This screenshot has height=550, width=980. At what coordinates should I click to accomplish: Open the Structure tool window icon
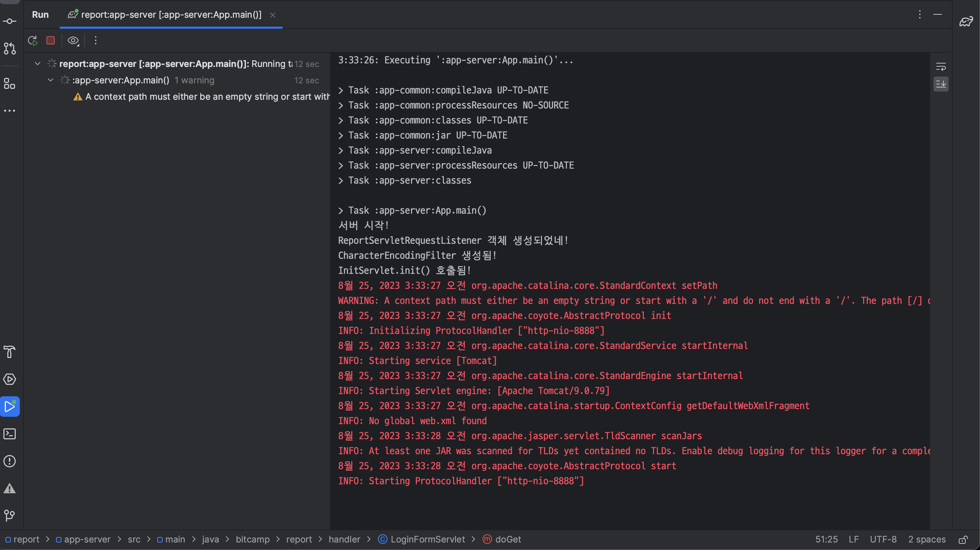[10, 83]
